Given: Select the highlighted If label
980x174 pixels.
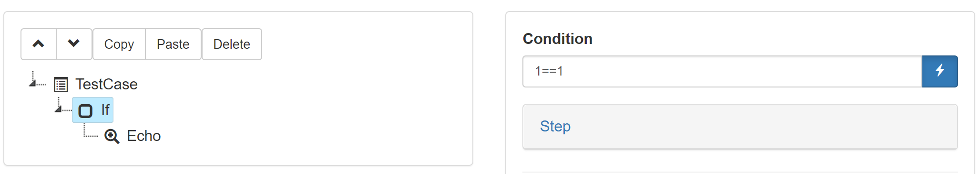Looking at the screenshot, I should click(105, 110).
